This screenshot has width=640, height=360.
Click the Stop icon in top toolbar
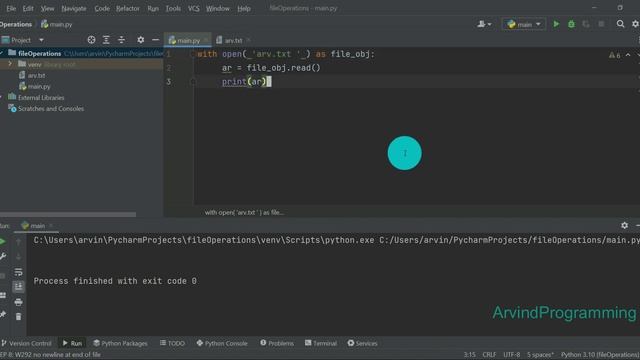[x=601, y=24]
